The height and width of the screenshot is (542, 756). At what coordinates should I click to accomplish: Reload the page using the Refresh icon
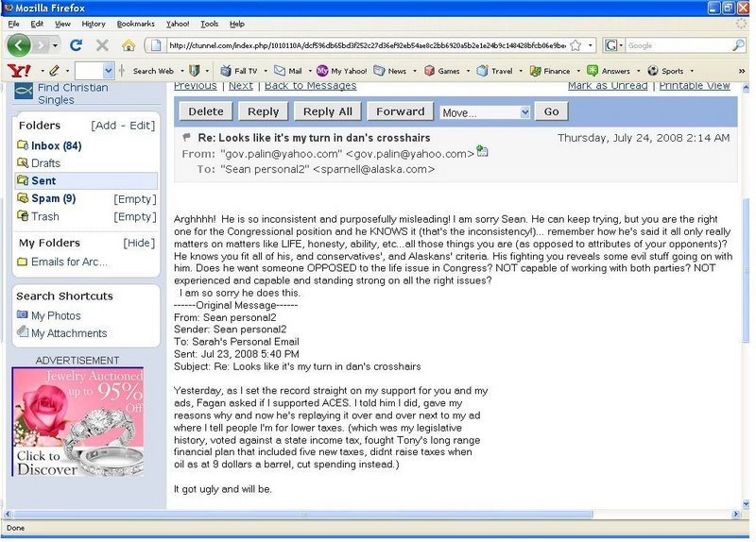[x=76, y=45]
